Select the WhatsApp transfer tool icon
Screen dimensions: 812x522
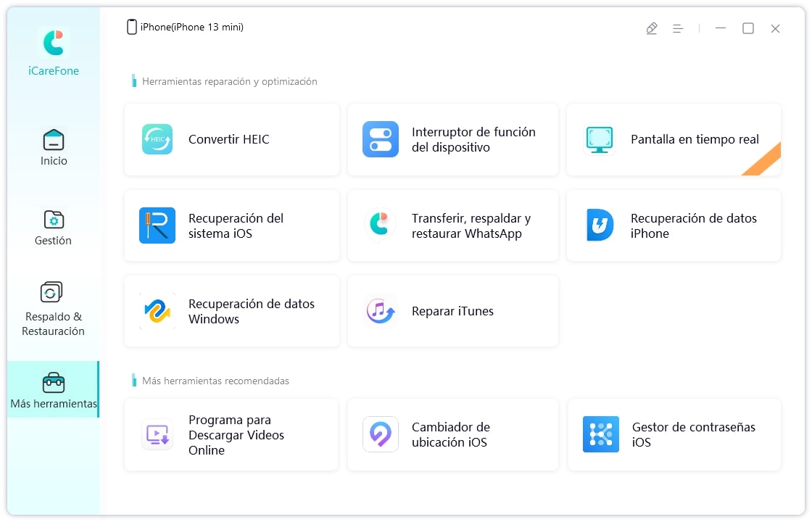point(381,225)
